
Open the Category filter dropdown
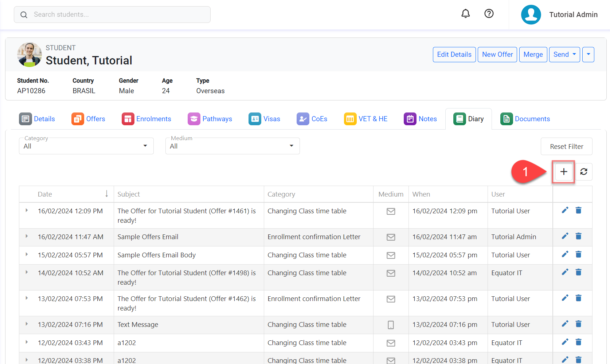pyautogui.click(x=86, y=146)
